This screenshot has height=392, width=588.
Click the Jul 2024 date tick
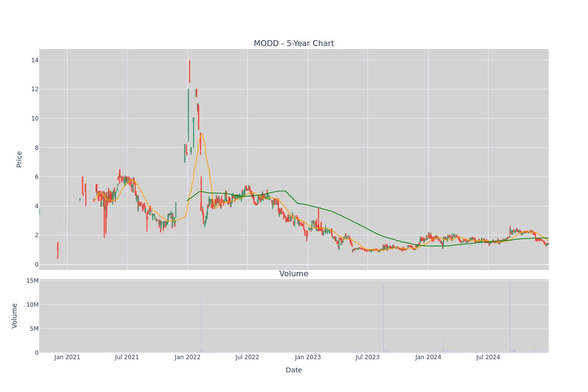(488, 357)
